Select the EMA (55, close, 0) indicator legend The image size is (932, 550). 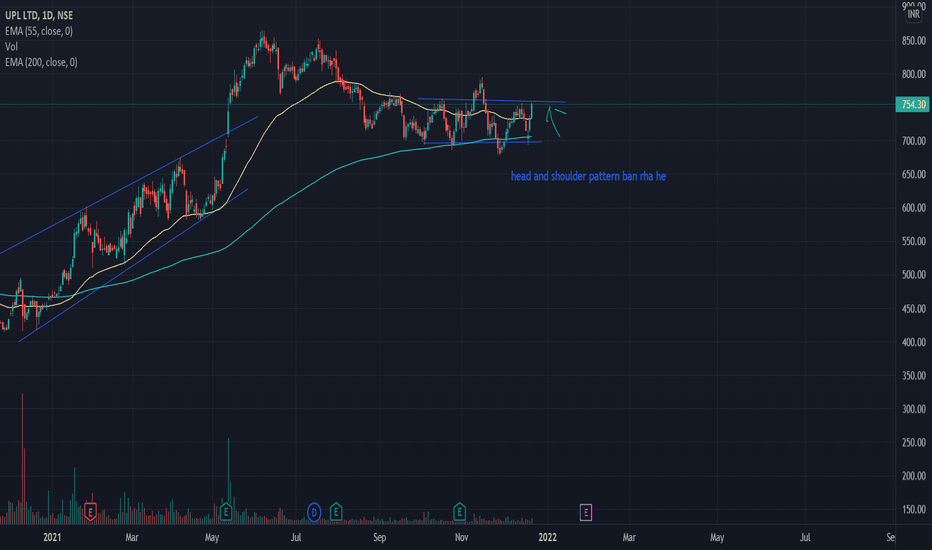[39, 31]
